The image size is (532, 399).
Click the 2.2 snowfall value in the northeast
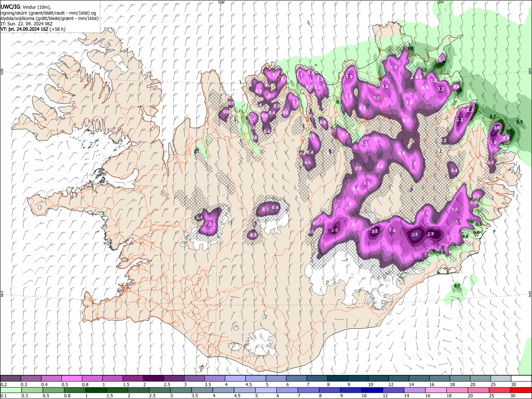(x=441, y=89)
